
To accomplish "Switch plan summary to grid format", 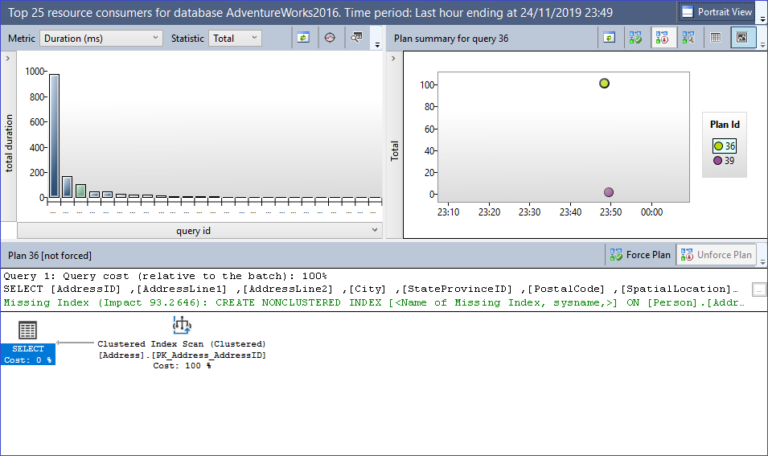I will [x=716, y=38].
